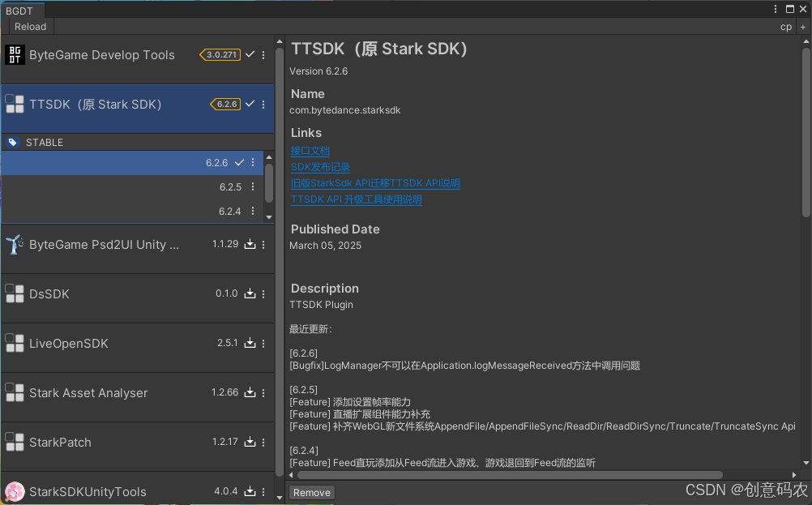Image resolution: width=812 pixels, height=505 pixels.
Task: Click the com.bytedance.starksdk package name text
Action: 345,110
